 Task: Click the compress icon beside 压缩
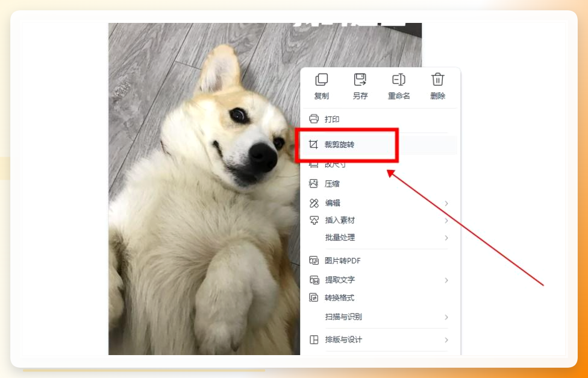click(x=313, y=183)
